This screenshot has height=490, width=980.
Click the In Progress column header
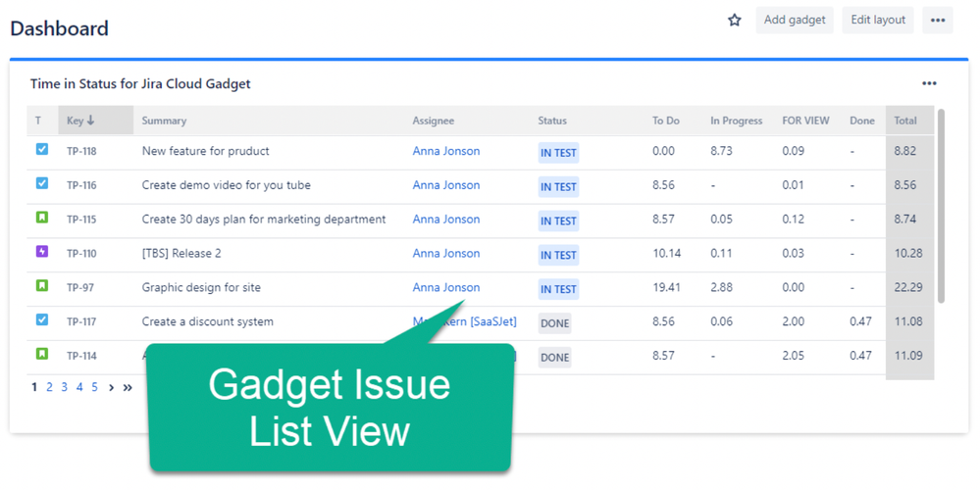pyautogui.click(x=737, y=122)
